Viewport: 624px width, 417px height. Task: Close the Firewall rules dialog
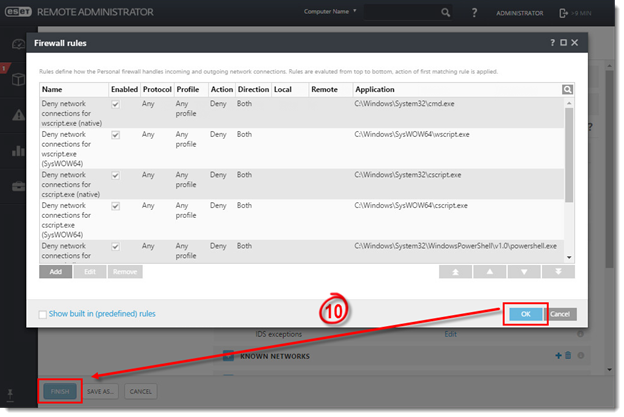tap(575, 43)
